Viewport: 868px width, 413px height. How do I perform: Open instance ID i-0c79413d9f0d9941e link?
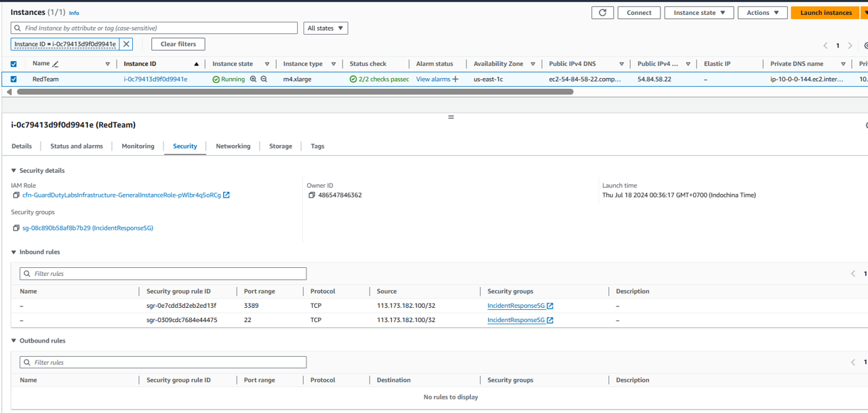coord(155,79)
